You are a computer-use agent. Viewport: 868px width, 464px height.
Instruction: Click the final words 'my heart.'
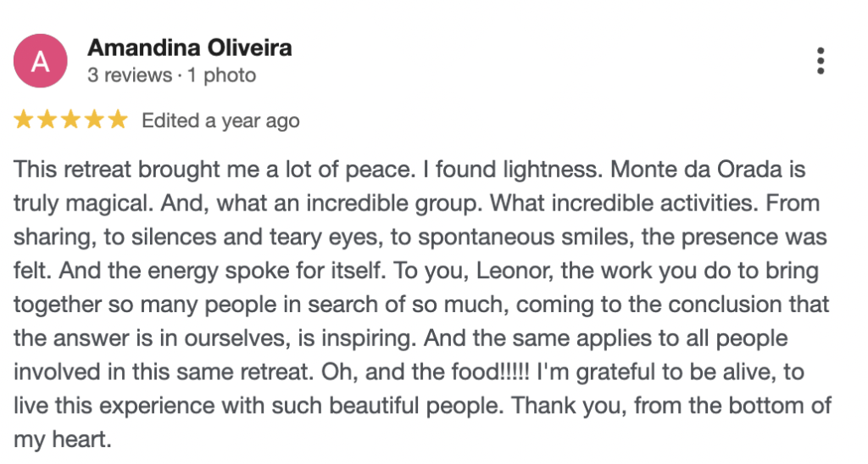(62, 441)
